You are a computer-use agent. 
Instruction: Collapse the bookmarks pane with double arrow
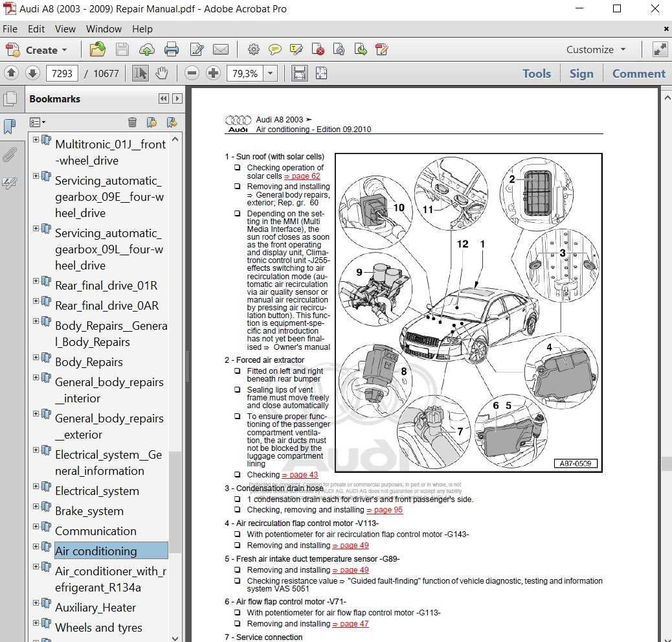pyautogui.click(x=163, y=98)
